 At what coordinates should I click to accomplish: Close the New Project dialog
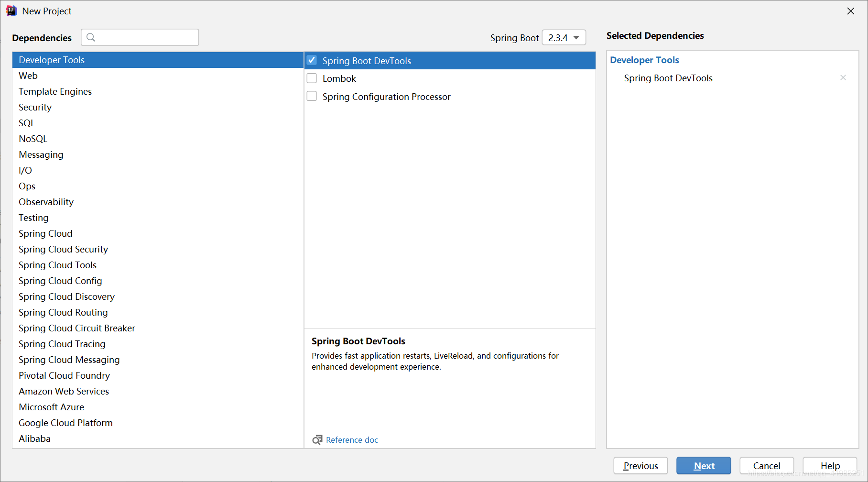[x=850, y=11]
